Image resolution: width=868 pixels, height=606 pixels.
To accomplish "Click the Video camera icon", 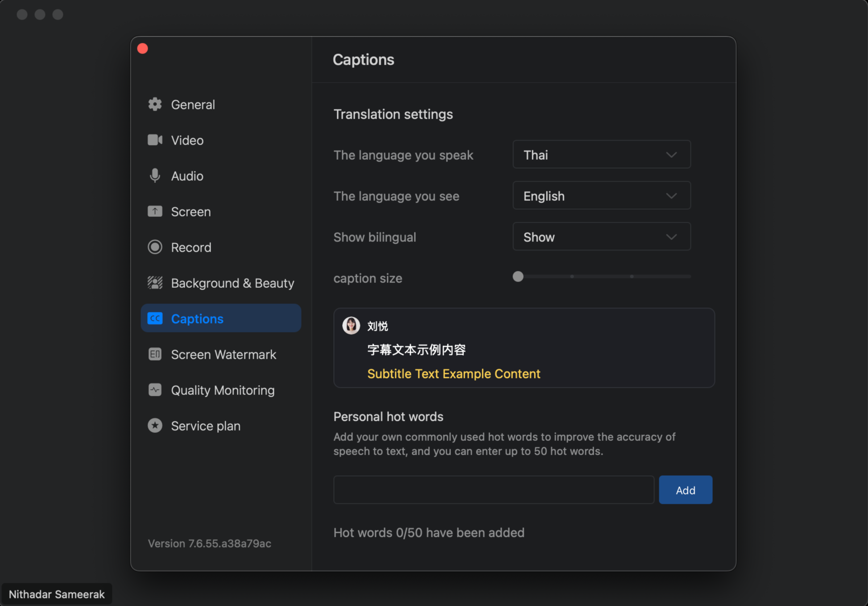I will pyautogui.click(x=155, y=140).
